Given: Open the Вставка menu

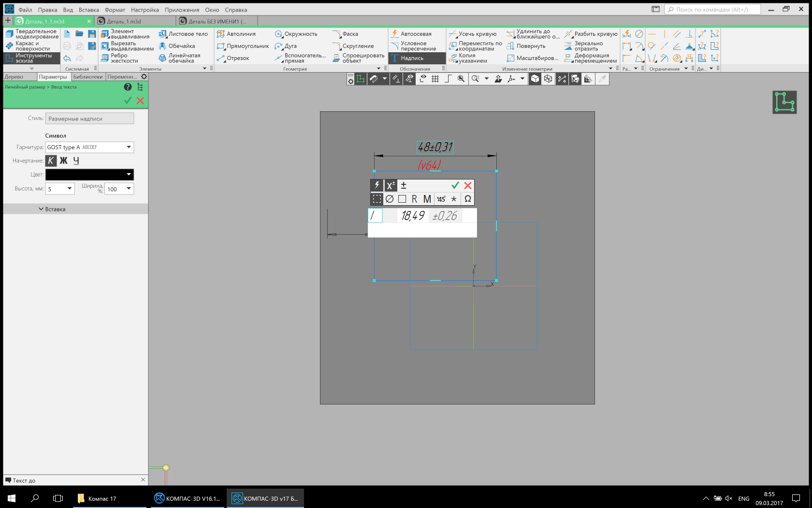Looking at the screenshot, I should (x=89, y=10).
